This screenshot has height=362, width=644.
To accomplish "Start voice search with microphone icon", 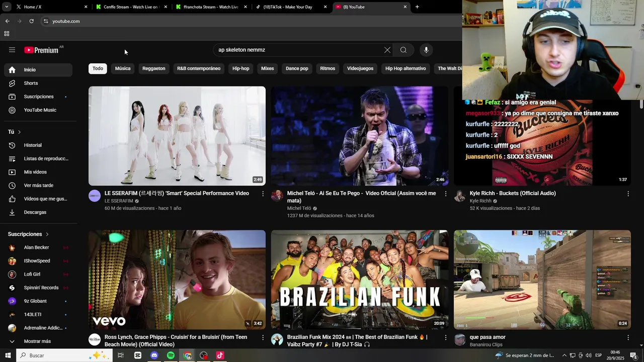I will (426, 50).
